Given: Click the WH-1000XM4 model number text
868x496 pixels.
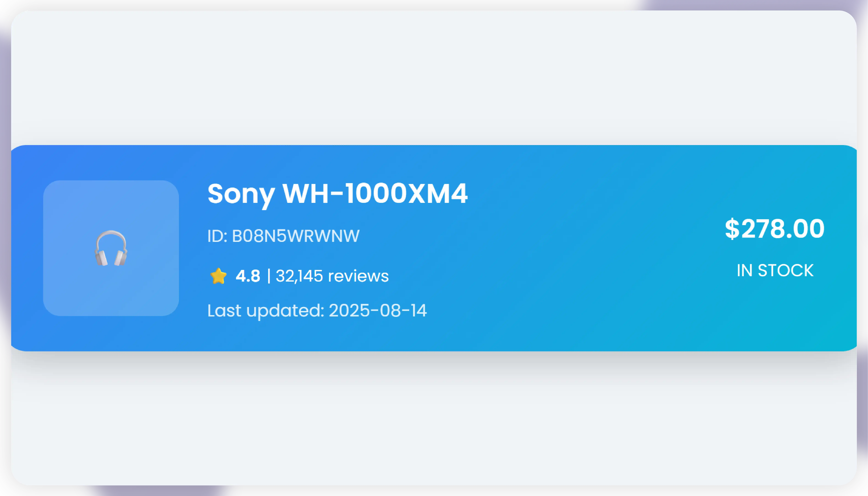Looking at the screenshot, I should click(x=375, y=194).
